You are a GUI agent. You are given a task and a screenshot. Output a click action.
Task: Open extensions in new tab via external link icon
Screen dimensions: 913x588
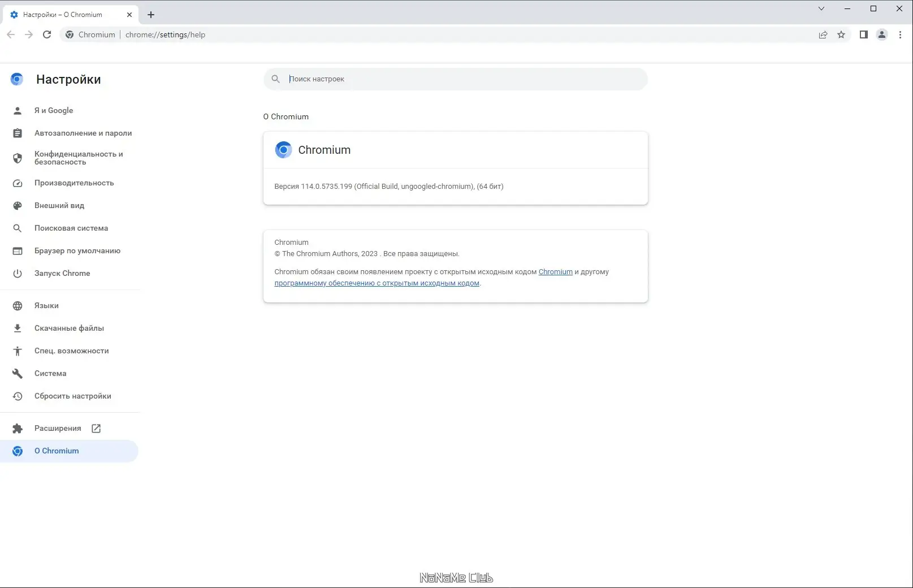96,428
